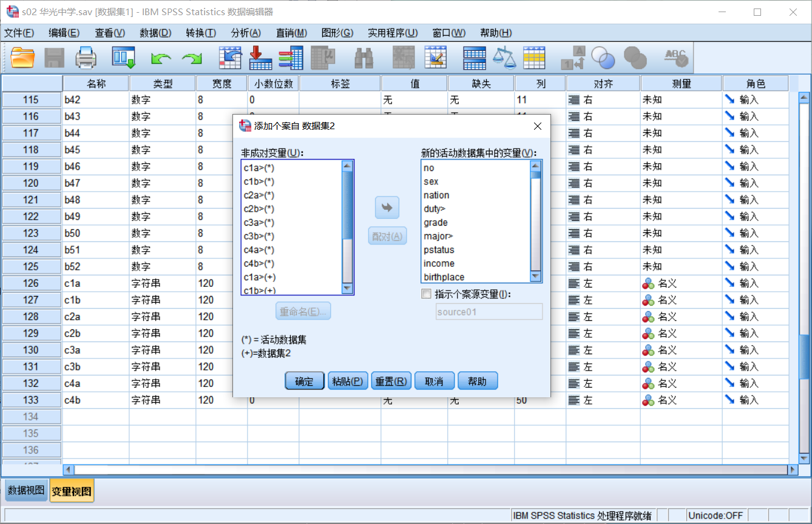This screenshot has width=812, height=524.
Task: Open the 数据 menu
Action: [155, 33]
